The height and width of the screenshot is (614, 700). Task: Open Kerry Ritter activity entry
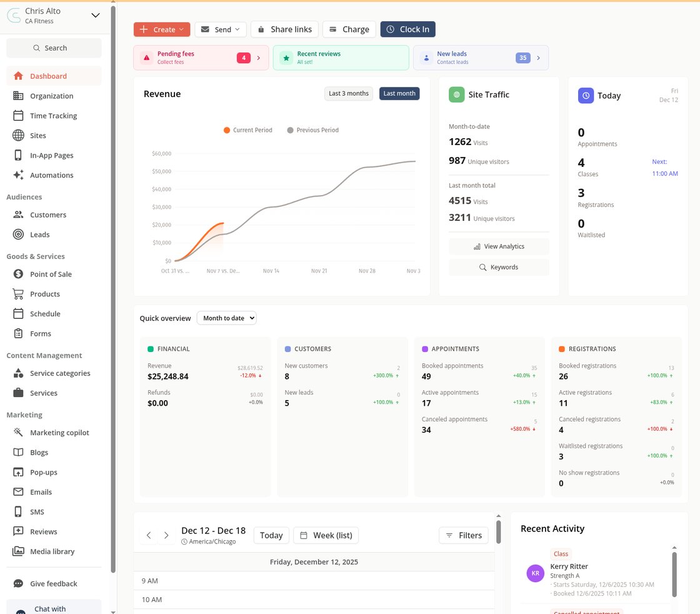(x=596, y=573)
